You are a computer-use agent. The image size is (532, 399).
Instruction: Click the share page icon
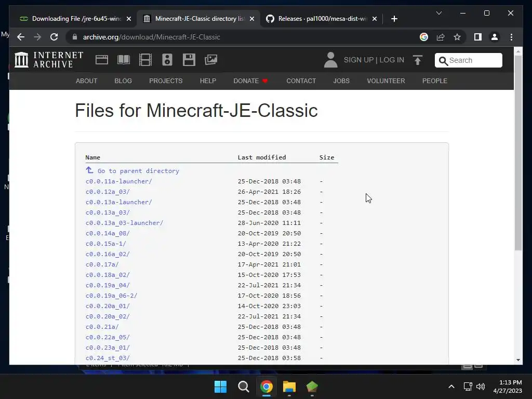point(441,37)
